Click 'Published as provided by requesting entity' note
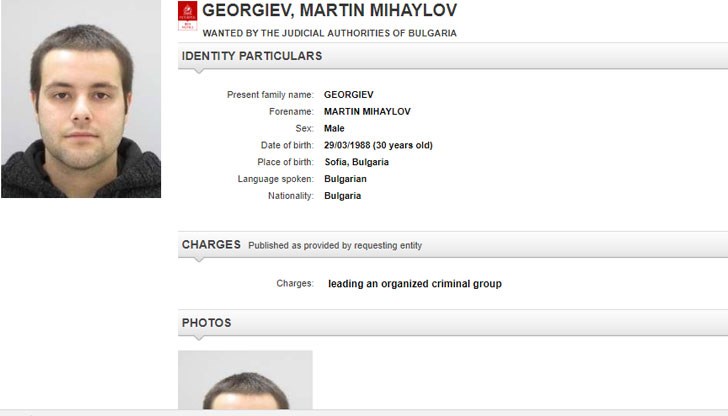 (335, 246)
